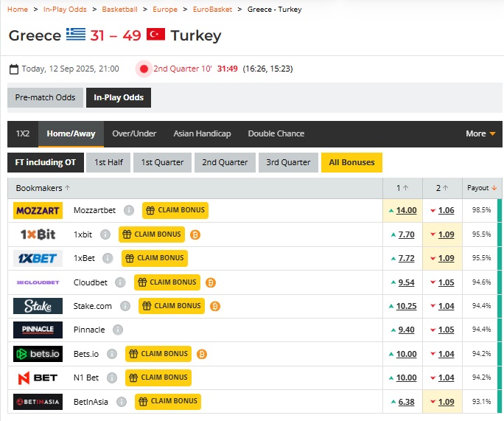The width and height of the screenshot is (504, 421).
Task: Claim bonus for Bets.io
Action: (x=158, y=354)
